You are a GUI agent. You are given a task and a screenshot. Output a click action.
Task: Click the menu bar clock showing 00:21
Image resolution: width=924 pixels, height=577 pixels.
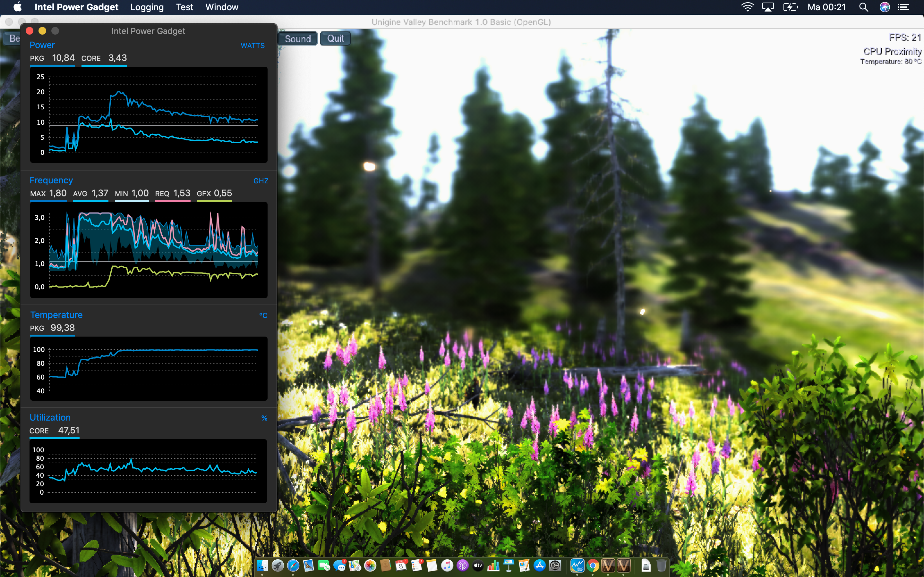(x=826, y=7)
